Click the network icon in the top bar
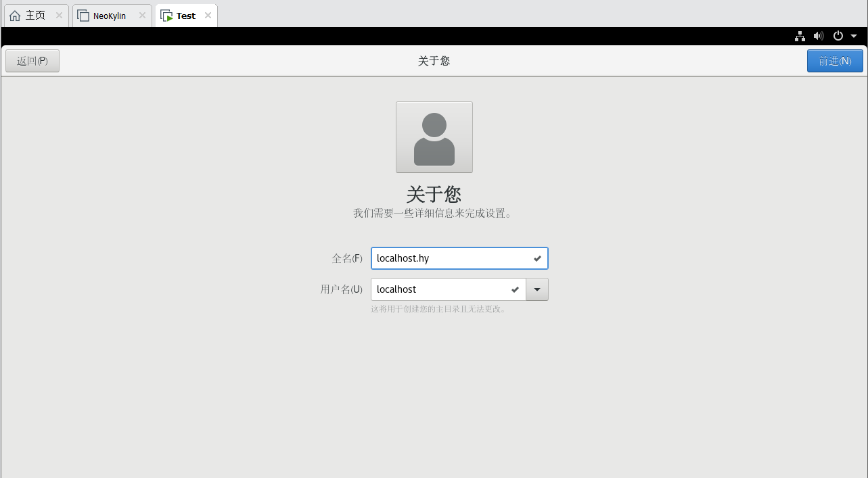The image size is (868, 478). [800, 36]
